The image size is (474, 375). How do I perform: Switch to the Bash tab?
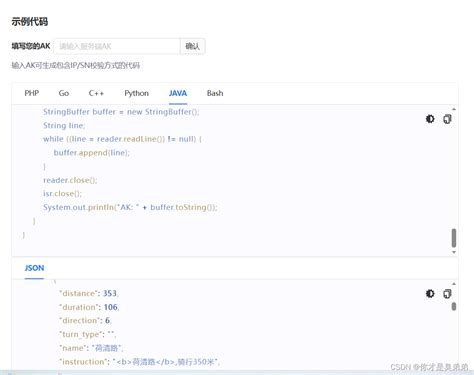click(215, 93)
